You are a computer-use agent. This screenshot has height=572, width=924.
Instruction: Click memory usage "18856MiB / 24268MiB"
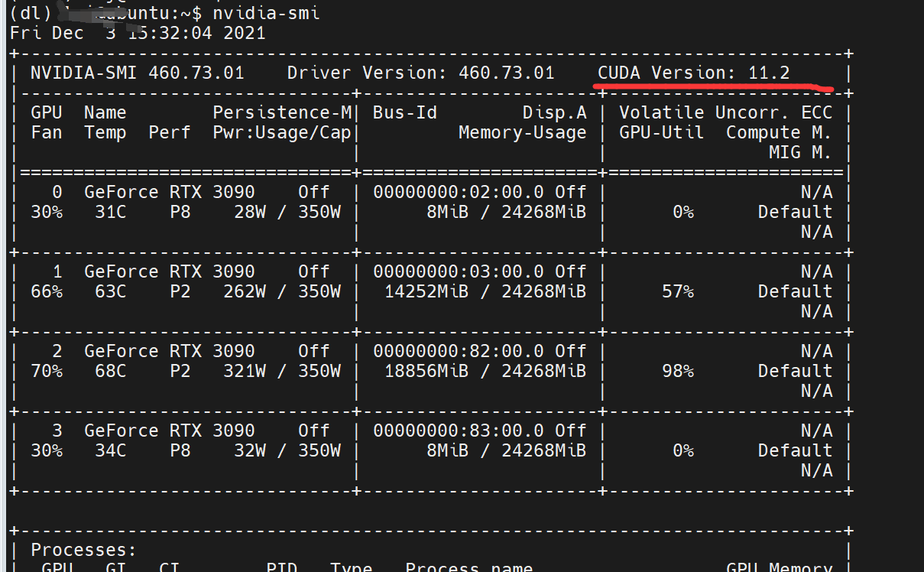point(485,372)
